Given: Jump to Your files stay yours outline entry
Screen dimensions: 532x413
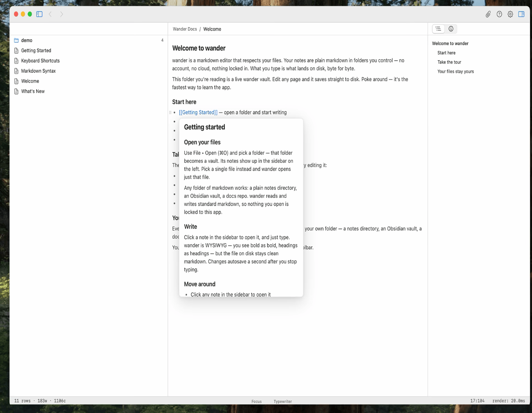Looking at the screenshot, I should click(x=456, y=72).
